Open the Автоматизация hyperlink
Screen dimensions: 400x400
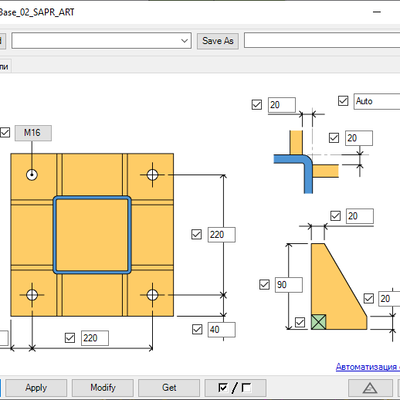[368, 367]
